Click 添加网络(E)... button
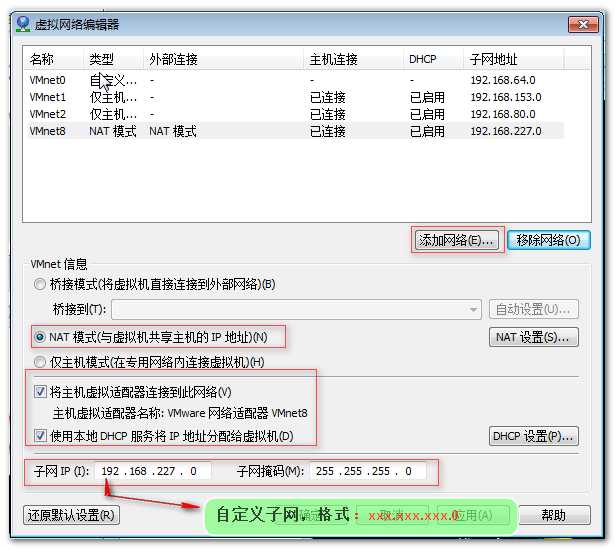This screenshot has height=549, width=615. (x=457, y=240)
